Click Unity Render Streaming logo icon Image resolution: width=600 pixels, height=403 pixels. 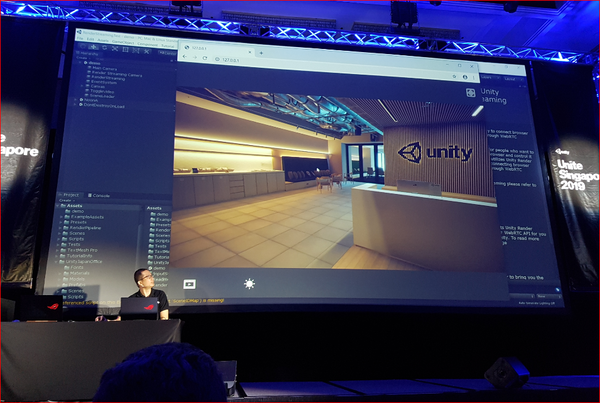[470, 93]
